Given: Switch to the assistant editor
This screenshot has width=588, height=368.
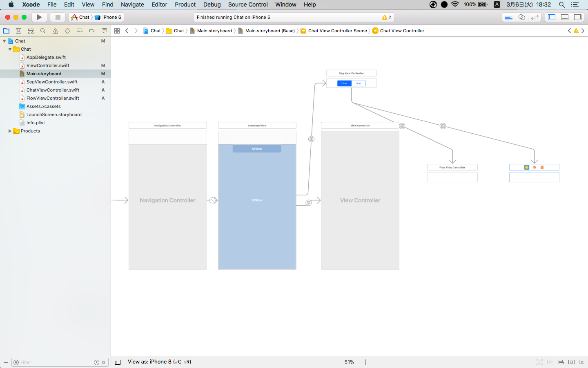Looking at the screenshot, I should tap(521, 17).
